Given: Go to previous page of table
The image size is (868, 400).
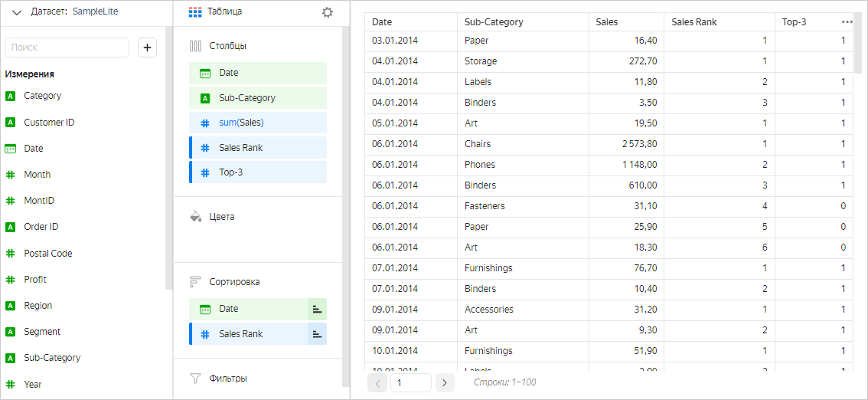Looking at the screenshot, I should (x=377, y=382).
